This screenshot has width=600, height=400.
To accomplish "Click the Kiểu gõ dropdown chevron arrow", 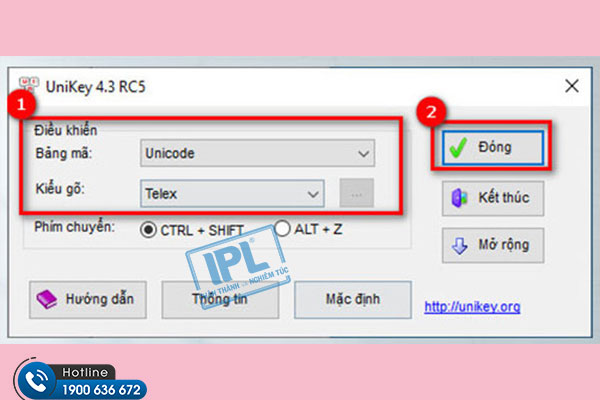I will pyautogui.click(x=313, y=194).
